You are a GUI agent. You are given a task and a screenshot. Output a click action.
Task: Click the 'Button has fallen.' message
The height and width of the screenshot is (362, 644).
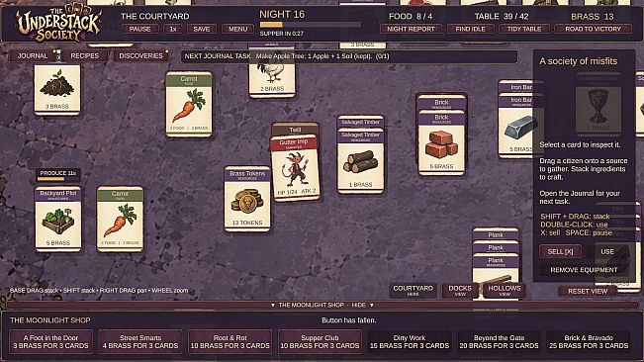coord(348,320)
